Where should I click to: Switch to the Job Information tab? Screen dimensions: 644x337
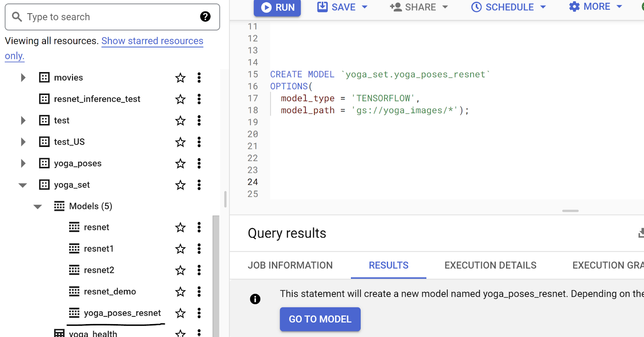[x=290, y=265]
